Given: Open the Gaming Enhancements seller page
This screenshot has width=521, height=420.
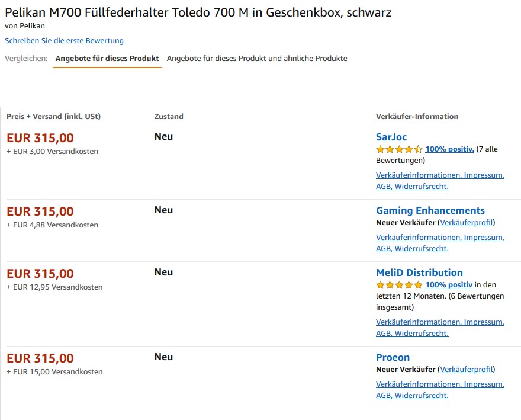Looking at the screenshot, I should (430, 210).
